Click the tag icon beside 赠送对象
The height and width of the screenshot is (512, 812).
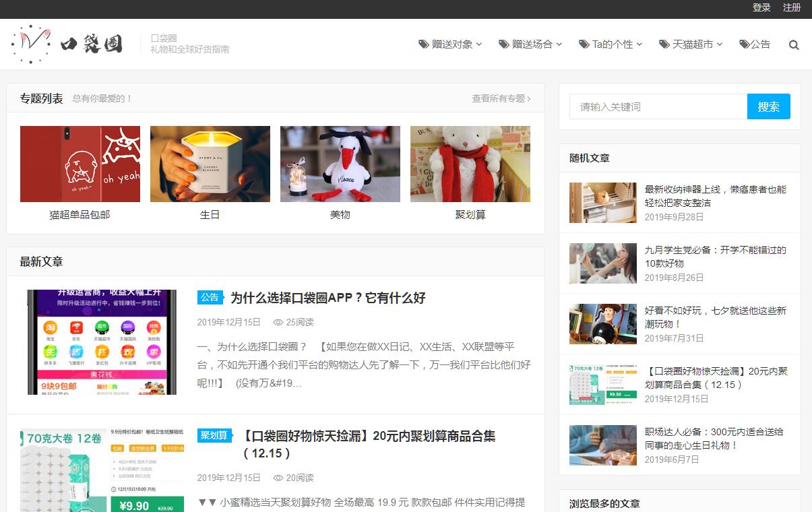click(424, 44)
